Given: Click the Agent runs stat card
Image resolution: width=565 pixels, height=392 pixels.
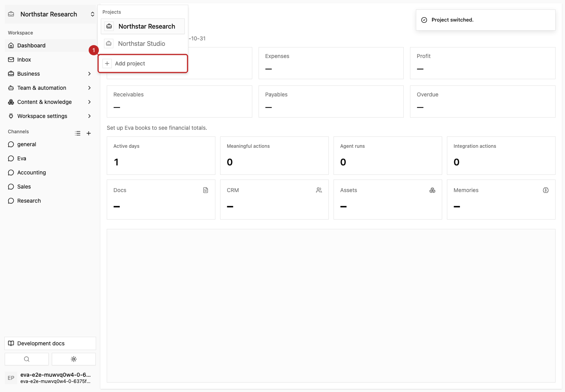Looking at the screenshot, I should [x=388, y=156].
